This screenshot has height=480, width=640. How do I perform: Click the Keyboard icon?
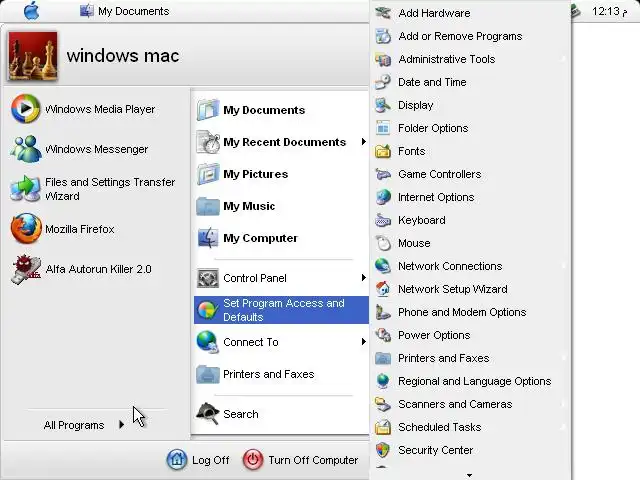[383, 220]
